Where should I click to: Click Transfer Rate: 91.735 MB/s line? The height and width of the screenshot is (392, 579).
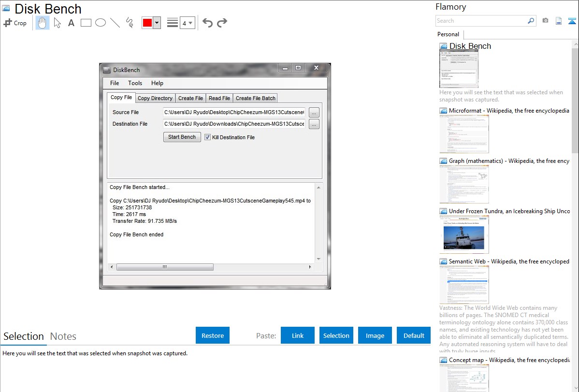point(145,221)
